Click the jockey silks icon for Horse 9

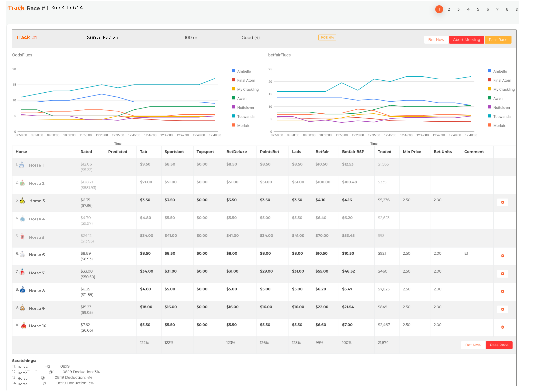tap(22, 308)
